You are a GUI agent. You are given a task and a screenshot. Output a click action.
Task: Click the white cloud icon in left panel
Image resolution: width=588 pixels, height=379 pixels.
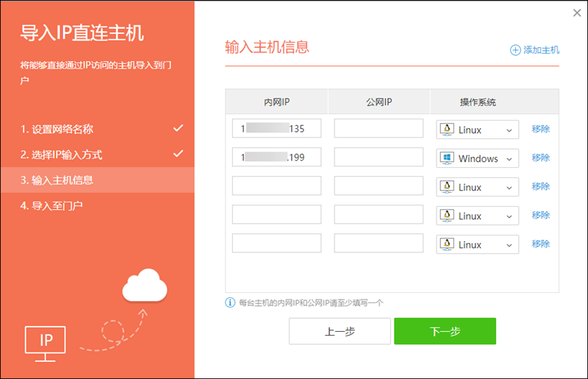pyautogui.click(x=145, y=286)
